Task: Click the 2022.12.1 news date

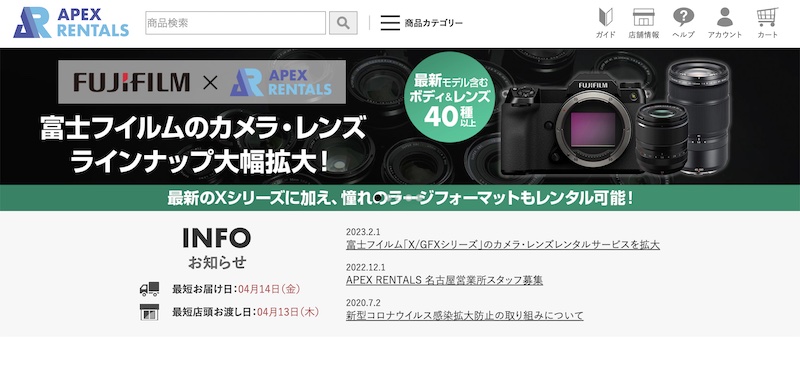Action: [365, 267]
